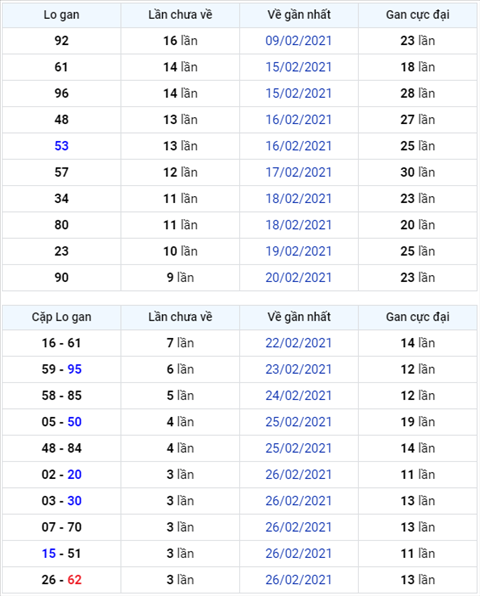Click date 25/02/2021 in row 48 - 84
480x596 pixels.
(298, 448)
